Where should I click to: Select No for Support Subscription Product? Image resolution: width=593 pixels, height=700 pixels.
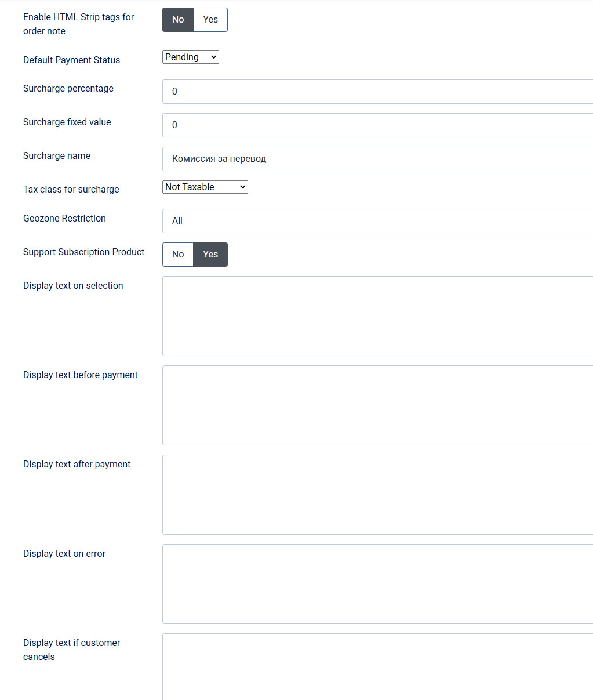click(178, 255)
